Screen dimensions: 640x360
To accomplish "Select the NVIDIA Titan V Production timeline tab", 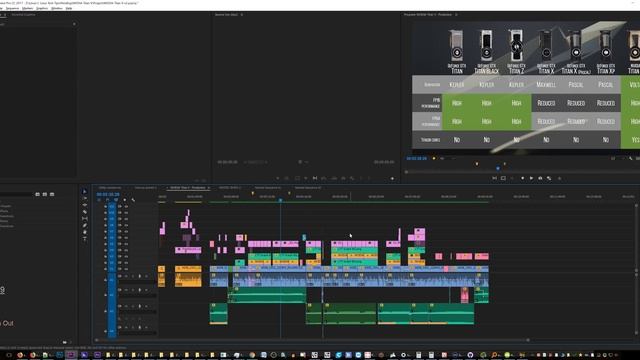I will pyautogui.click(x=187, y=188).
